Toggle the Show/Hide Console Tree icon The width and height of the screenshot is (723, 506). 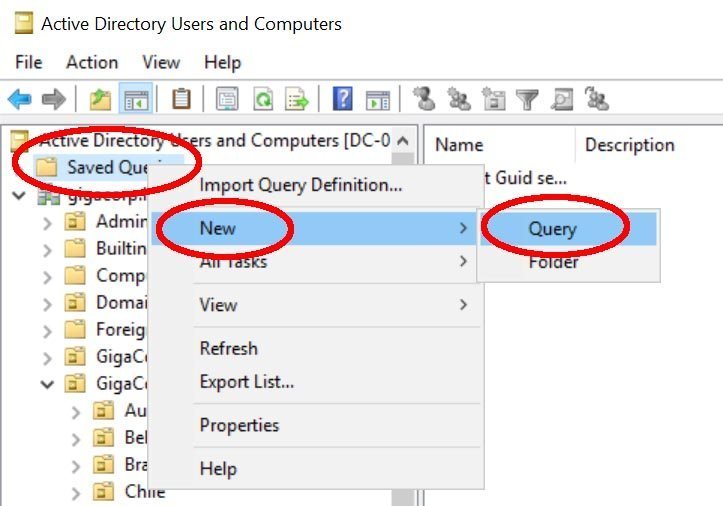[x=136, y=99]
